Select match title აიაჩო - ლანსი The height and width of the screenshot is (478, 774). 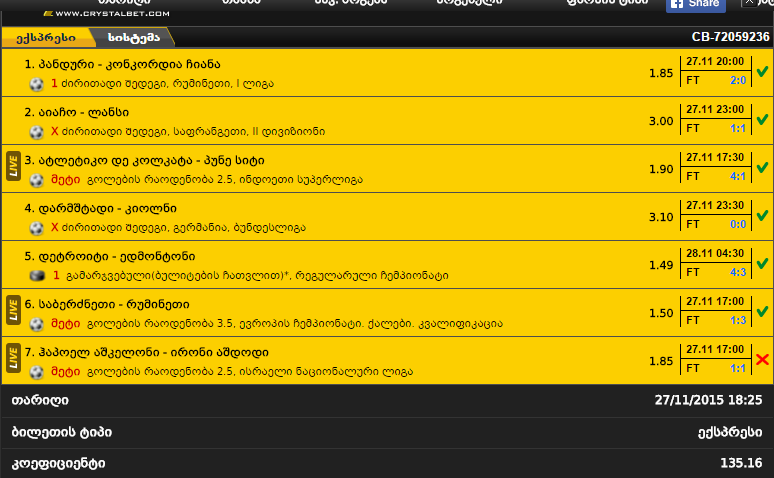pos(77,113)
